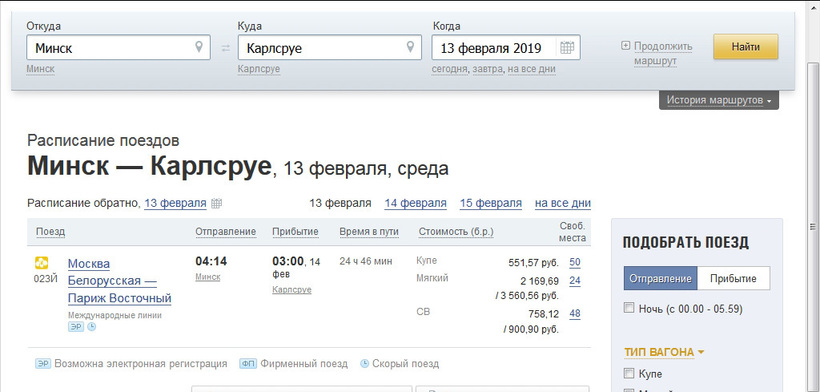820x392 pixels.
Task: Select 14 февраля date link
Action: click(415, 203)
